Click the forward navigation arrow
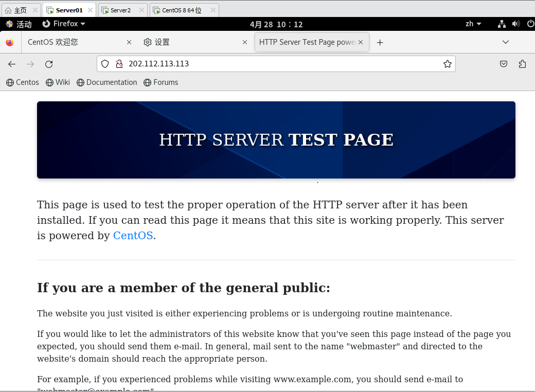This screenshot has height=392, width=535. (30, 64)
